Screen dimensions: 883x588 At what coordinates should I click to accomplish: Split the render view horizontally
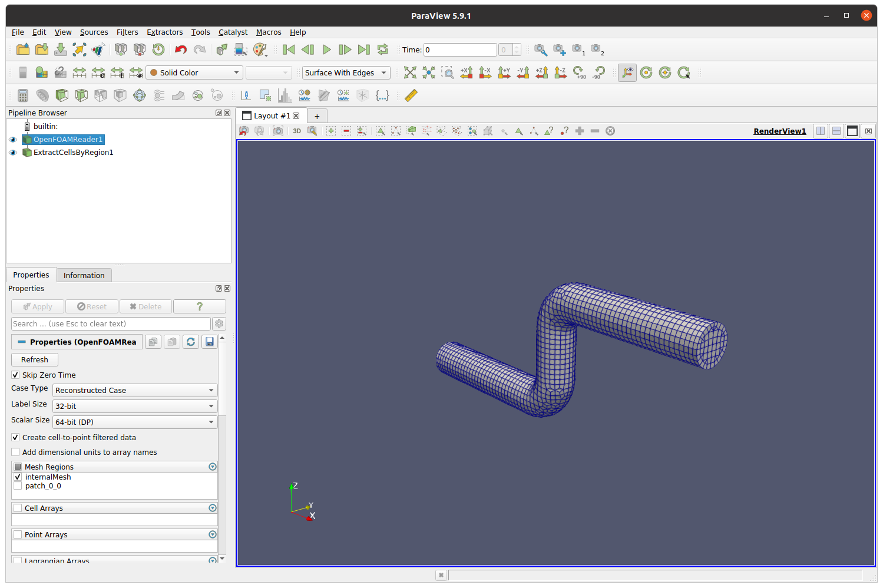click(821, 131)
